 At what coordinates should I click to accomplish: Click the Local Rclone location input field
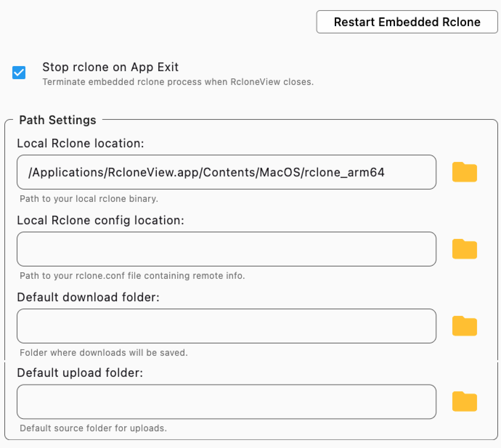(226, 172)
